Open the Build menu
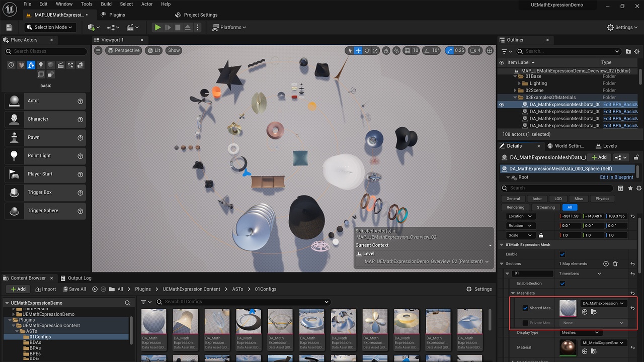 point(106,4)
